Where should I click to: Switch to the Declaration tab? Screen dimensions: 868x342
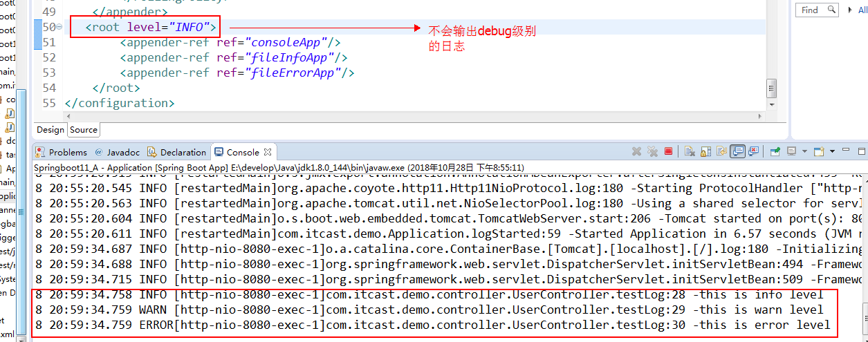coord(177,152)
